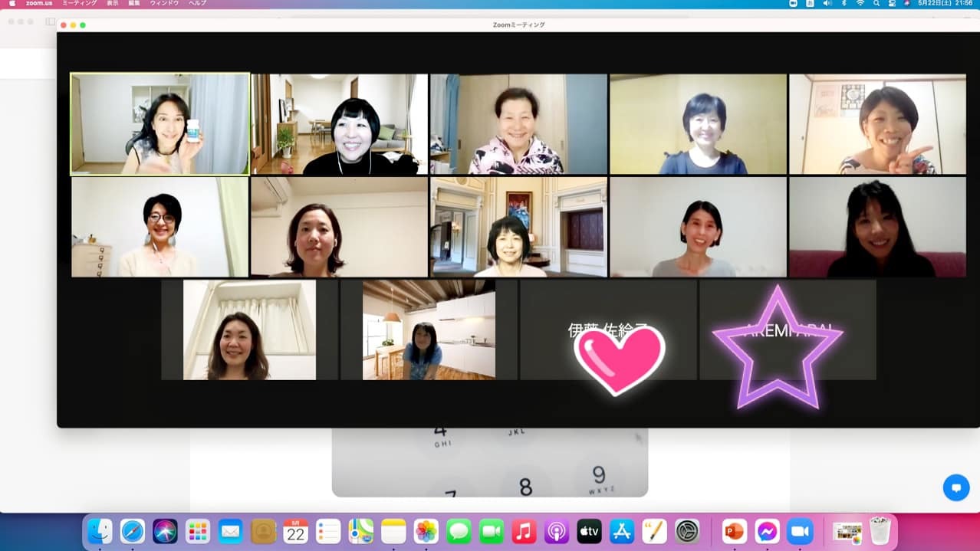Open the Wi-Fi status menu
This screenshot has height=551, width=980.
click(x=860, y=3)
